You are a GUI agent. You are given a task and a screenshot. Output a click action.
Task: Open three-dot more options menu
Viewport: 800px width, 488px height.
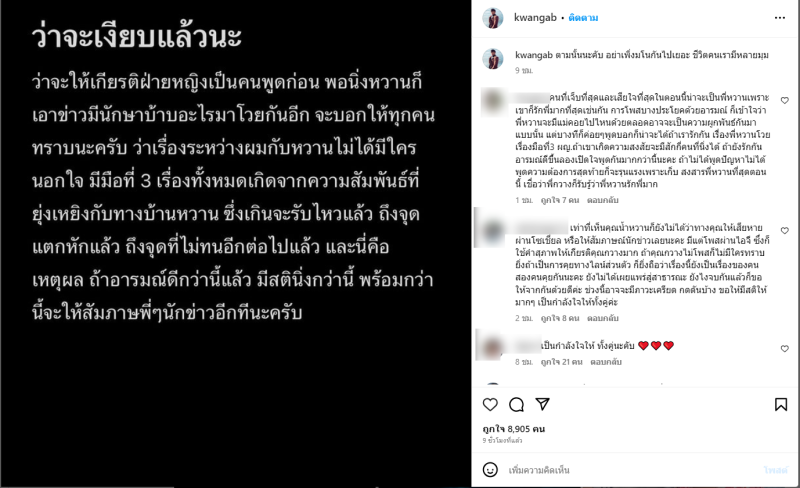[x=780, y=18]
